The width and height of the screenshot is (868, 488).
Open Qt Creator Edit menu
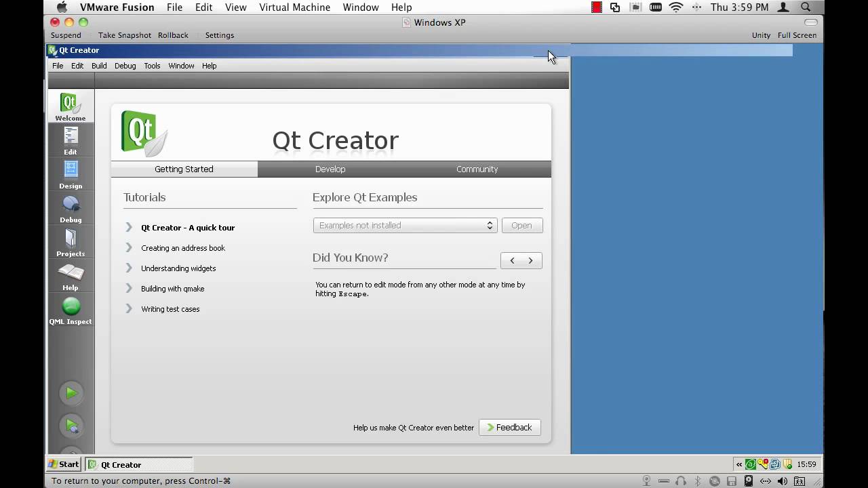point(77,66)
